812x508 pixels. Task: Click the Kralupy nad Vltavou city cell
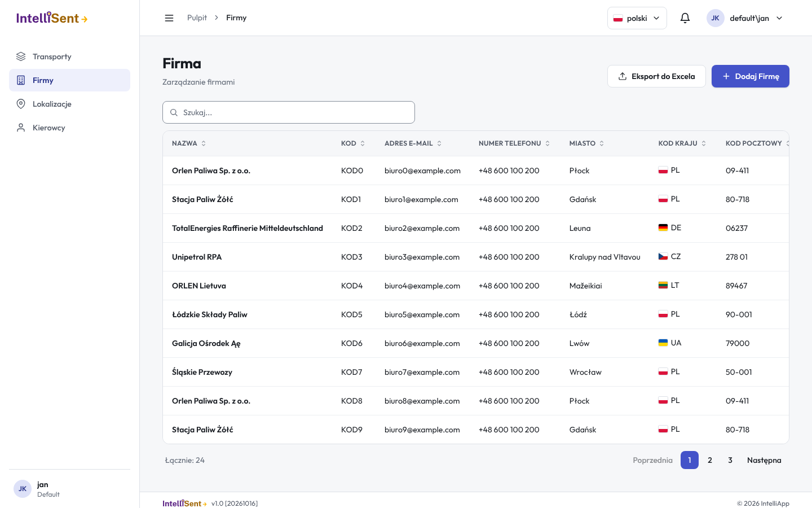click(x=605, y=257)
